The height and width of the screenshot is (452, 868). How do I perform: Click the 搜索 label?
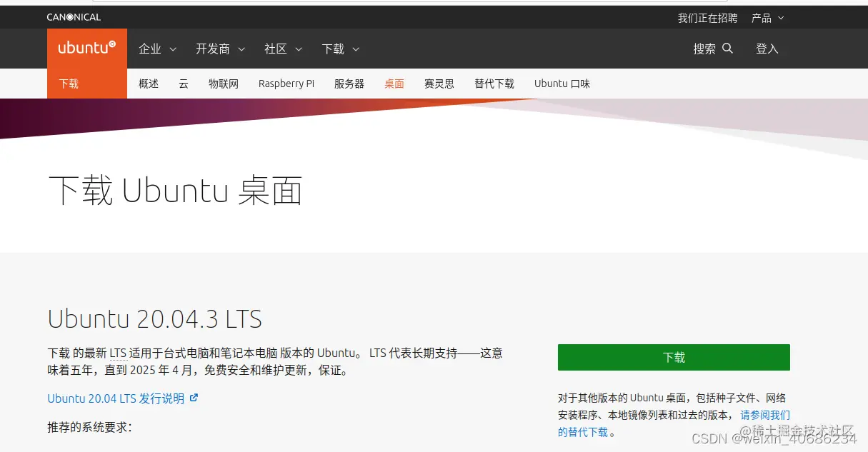tap(704, 49)
